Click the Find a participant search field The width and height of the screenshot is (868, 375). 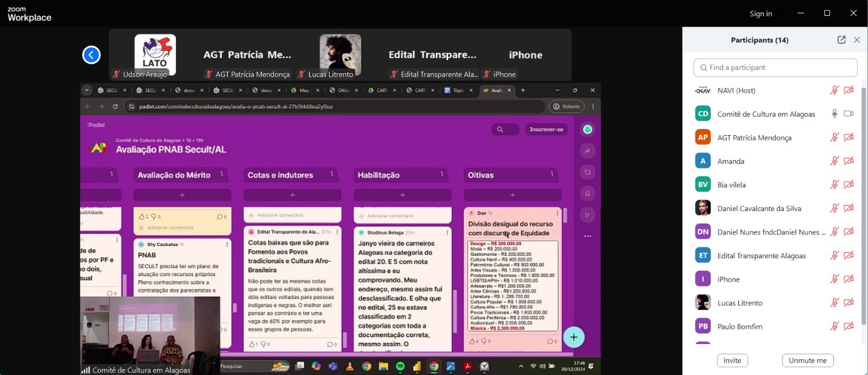[x=775, y=67]
